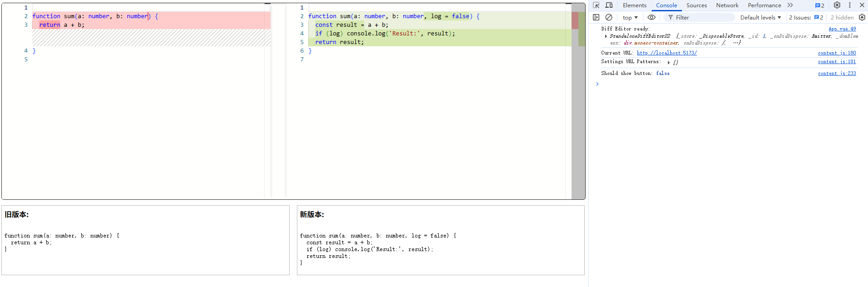Open console settings gear beside hidden count
Image resolution: width=868 pixels, height=287 pixels.
(862, 17)
